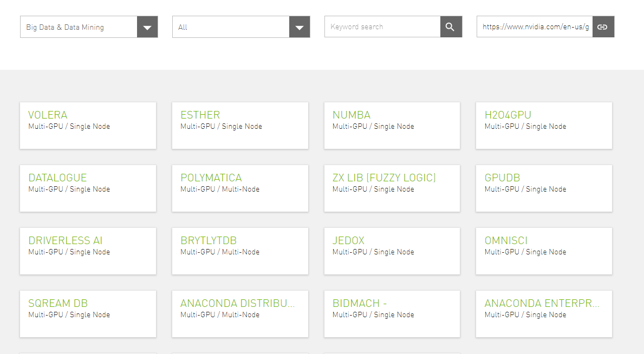
Task: Open the Big Data & Data Mining dropdown arrow
Action: click(x=147, y=27)
